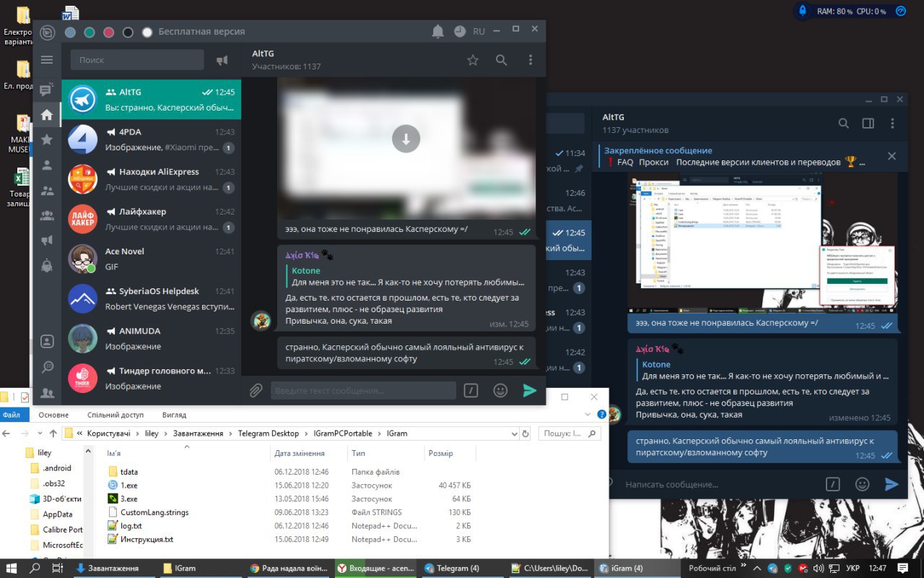Open Находки AliExpress channel
Screen dimensions: 924x578
[151, 179]
